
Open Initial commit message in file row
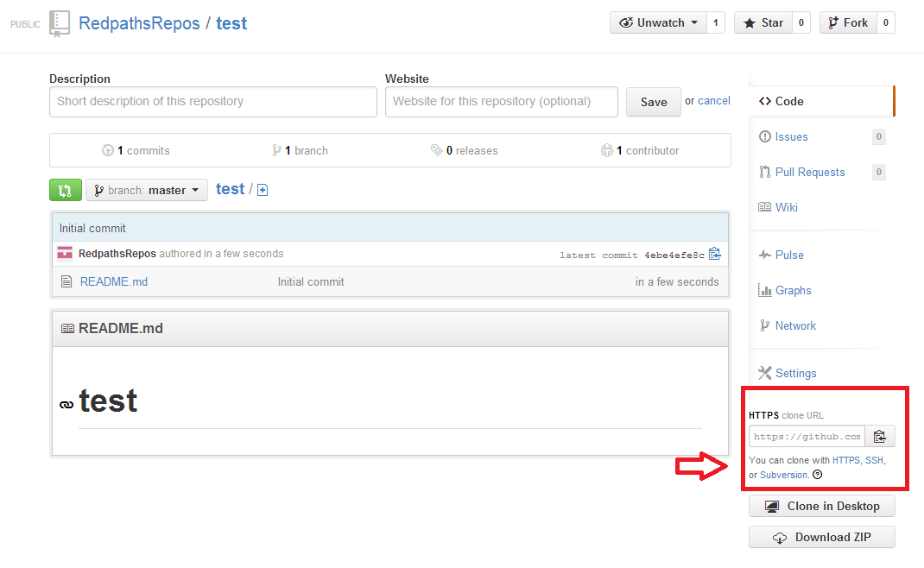311,282
